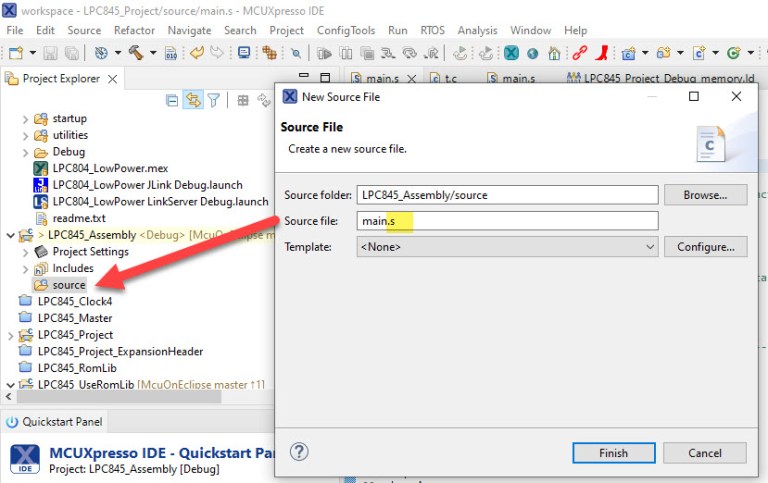The image size is (768, 483).
Task: Click the filter funnel icon in Project Explorer
Action: 213,100
